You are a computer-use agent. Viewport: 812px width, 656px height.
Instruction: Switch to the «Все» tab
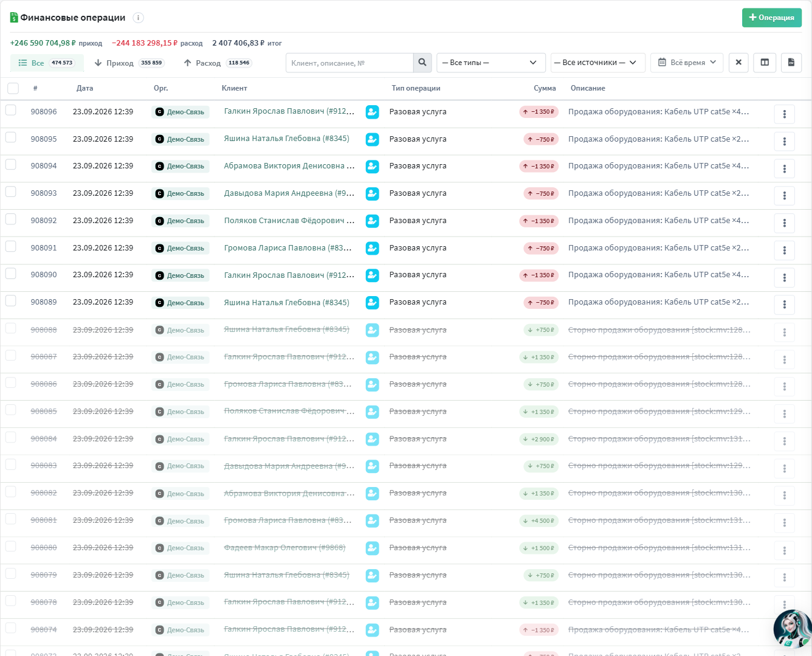47,63
